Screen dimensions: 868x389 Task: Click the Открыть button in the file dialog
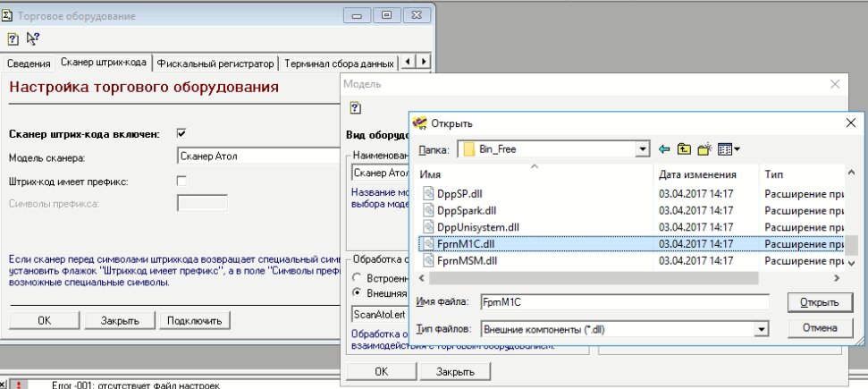click(x=820, y=302)
